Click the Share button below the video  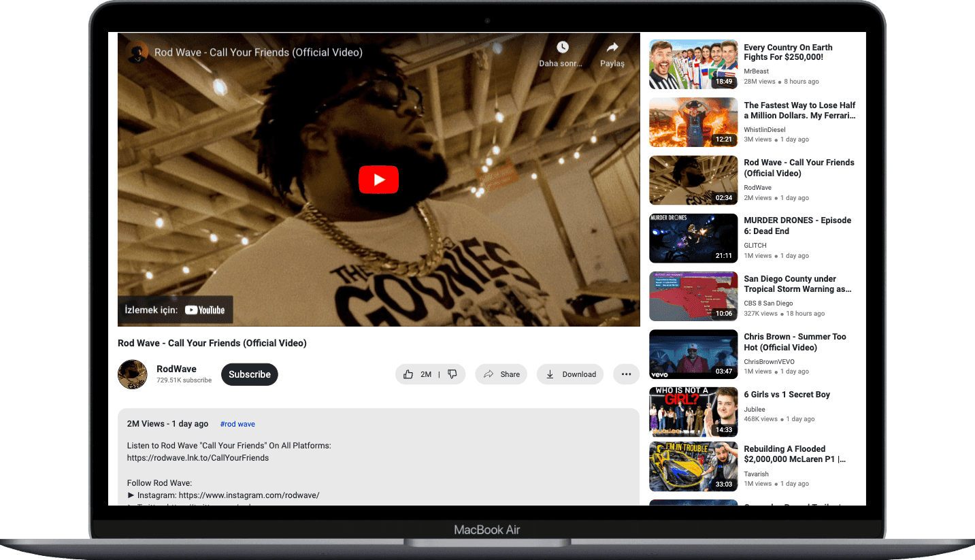click(501, 374)
